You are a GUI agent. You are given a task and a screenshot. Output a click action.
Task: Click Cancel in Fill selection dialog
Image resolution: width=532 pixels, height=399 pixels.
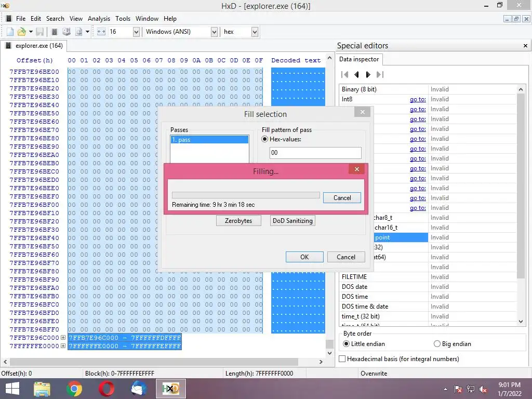346,257
